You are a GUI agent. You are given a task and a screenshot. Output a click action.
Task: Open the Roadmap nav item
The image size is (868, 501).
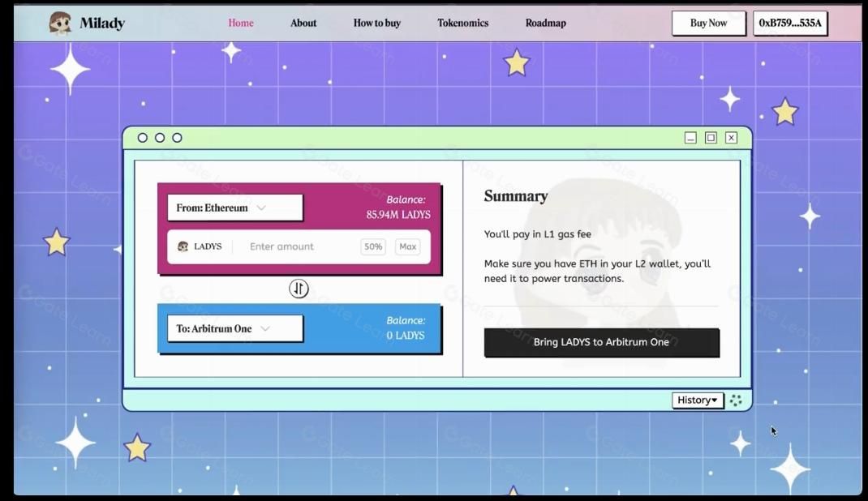pyautogui.click(x=546, y=24)
